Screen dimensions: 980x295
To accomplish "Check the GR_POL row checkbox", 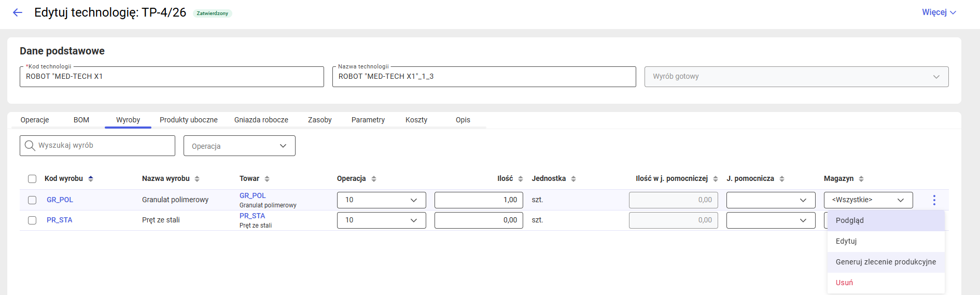I will 32,200.
